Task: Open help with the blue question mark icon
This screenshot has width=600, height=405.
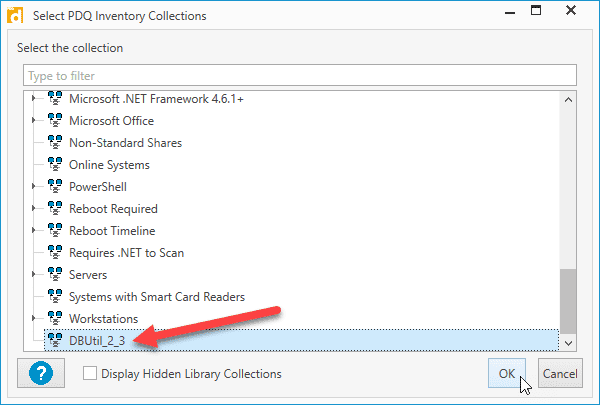Action: 41,373
